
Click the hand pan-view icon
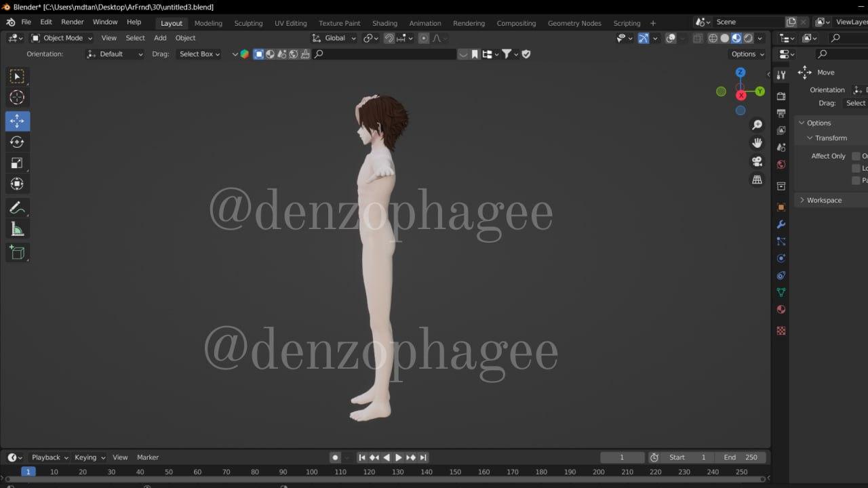(x=757, y=143)
